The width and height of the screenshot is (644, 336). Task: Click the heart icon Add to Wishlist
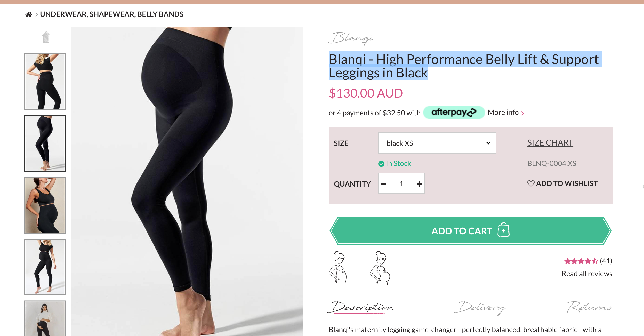coord(562,183)
